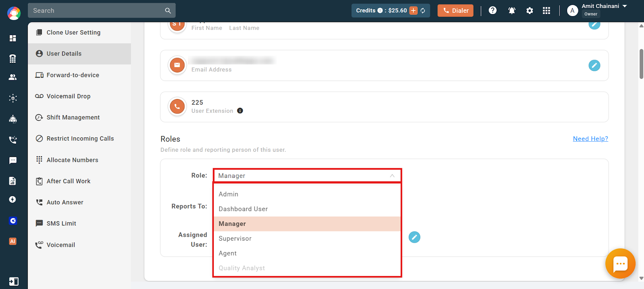
Task: Open the apps grid icon in header
Action: pyautogui.click(x=546, y=11)
